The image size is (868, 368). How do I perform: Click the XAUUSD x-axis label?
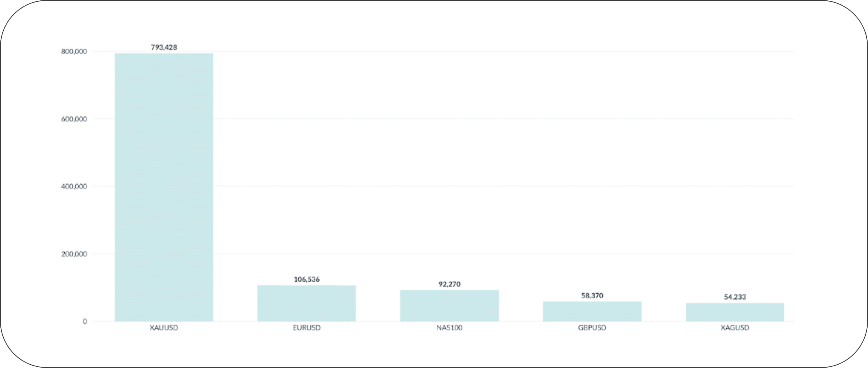(x=164, y=328)
